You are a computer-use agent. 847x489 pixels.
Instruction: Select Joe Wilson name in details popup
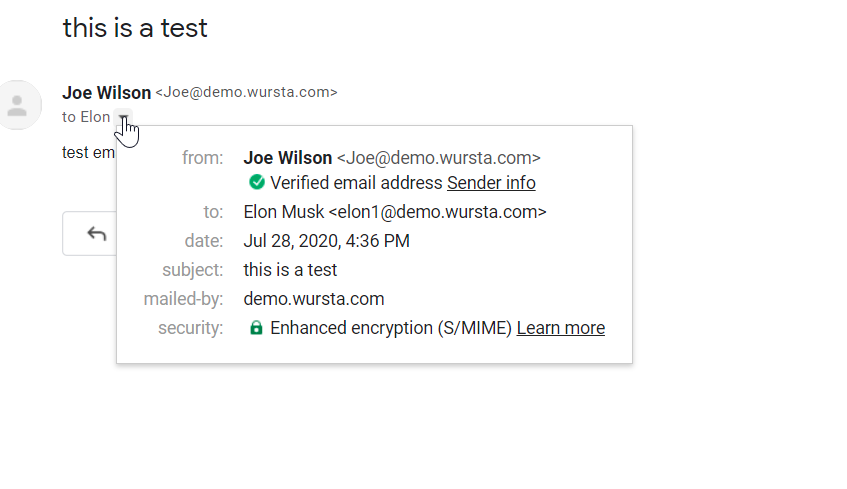point(288,158)
